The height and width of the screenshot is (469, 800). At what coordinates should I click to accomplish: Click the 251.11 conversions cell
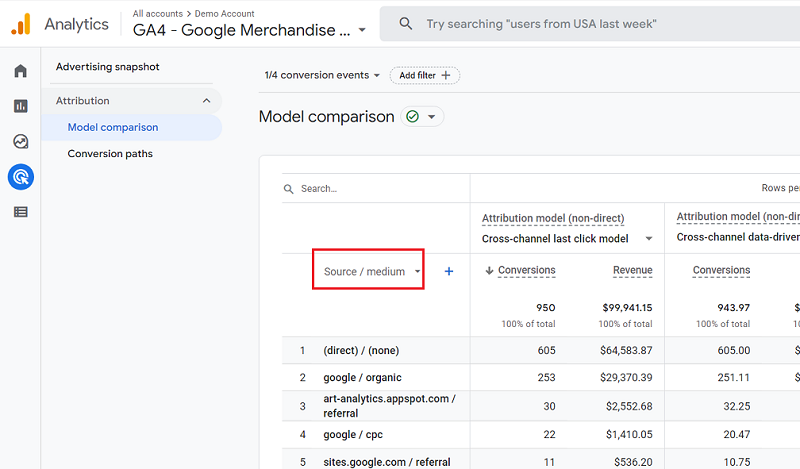734,378
